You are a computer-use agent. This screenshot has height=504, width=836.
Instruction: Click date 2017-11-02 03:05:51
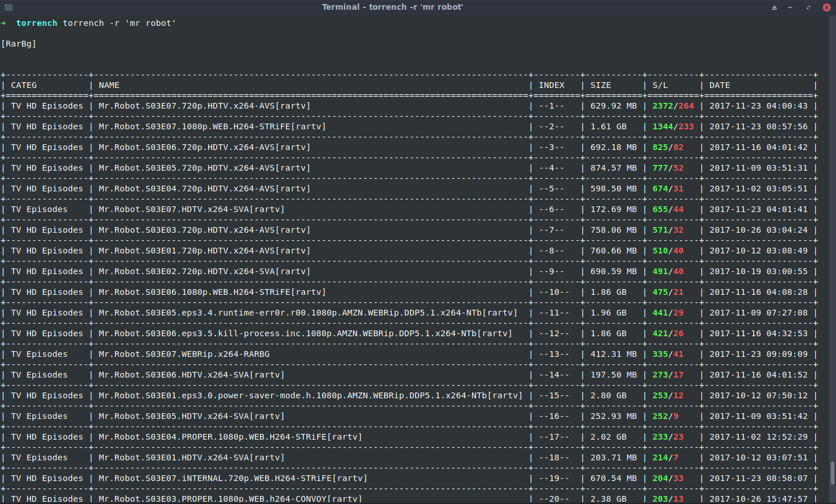tap(758, 188)
